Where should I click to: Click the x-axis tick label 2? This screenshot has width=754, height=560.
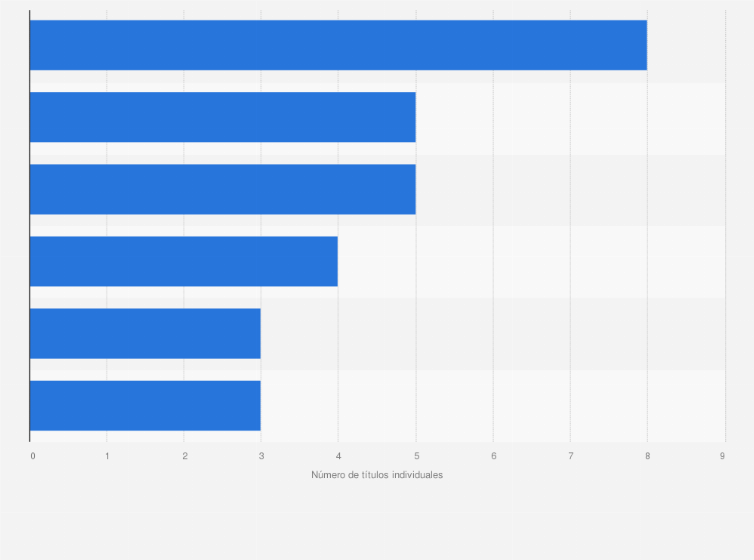[184, 456]
